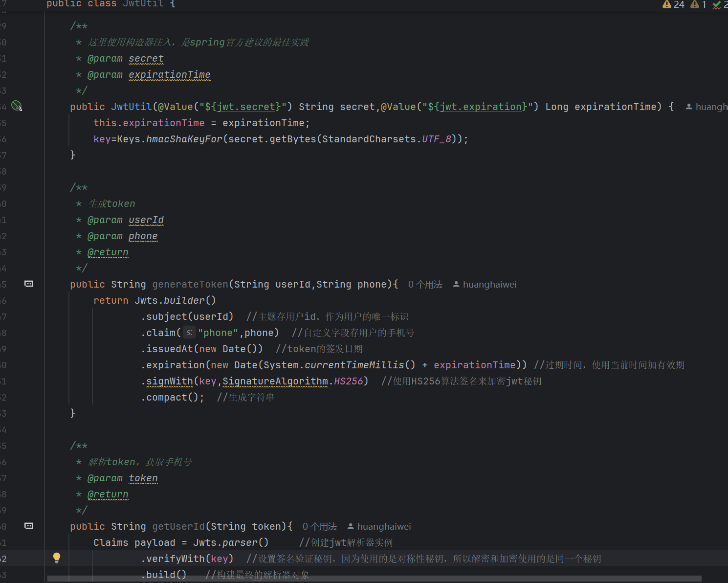Click the JwtUtil constructor name
This screenshot has width=728, height=583.
[132, 107]
